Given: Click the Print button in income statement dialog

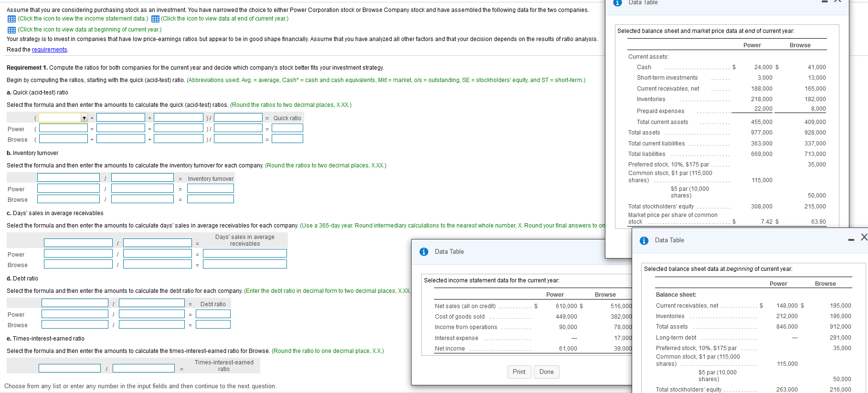Looking at the screenshot, I should point(519,372).
